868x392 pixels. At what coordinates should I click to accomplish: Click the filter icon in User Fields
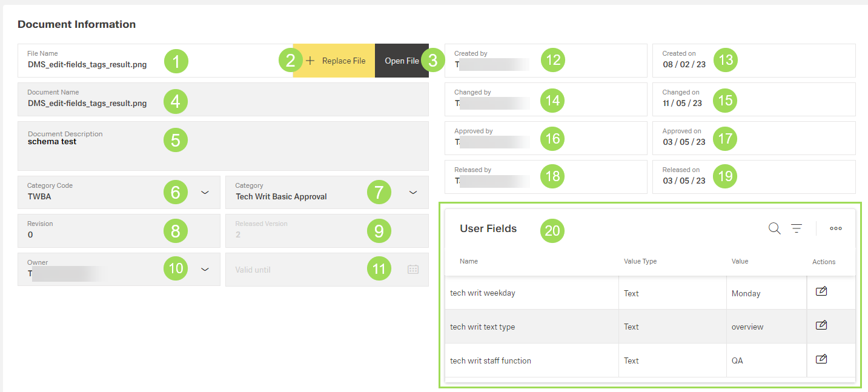click(797, 228)
